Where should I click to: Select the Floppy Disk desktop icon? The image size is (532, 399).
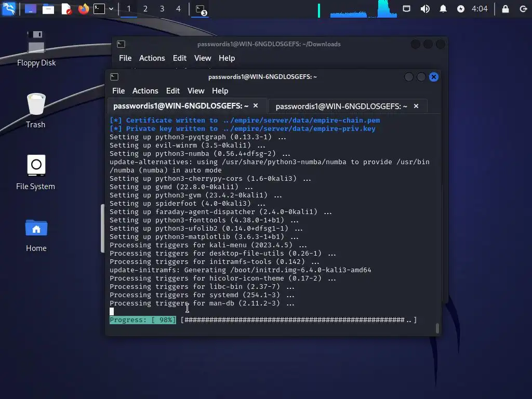coord(36,48)
